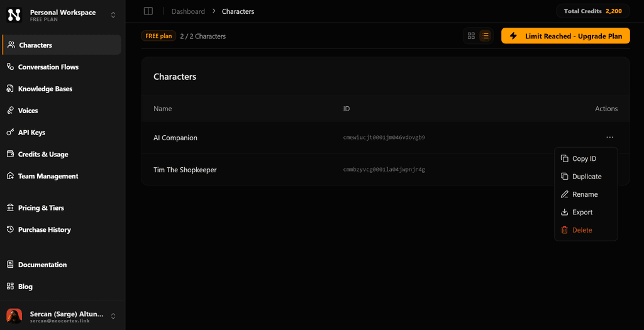
Task: Go to Voices page
Action: tap(28, 111)
